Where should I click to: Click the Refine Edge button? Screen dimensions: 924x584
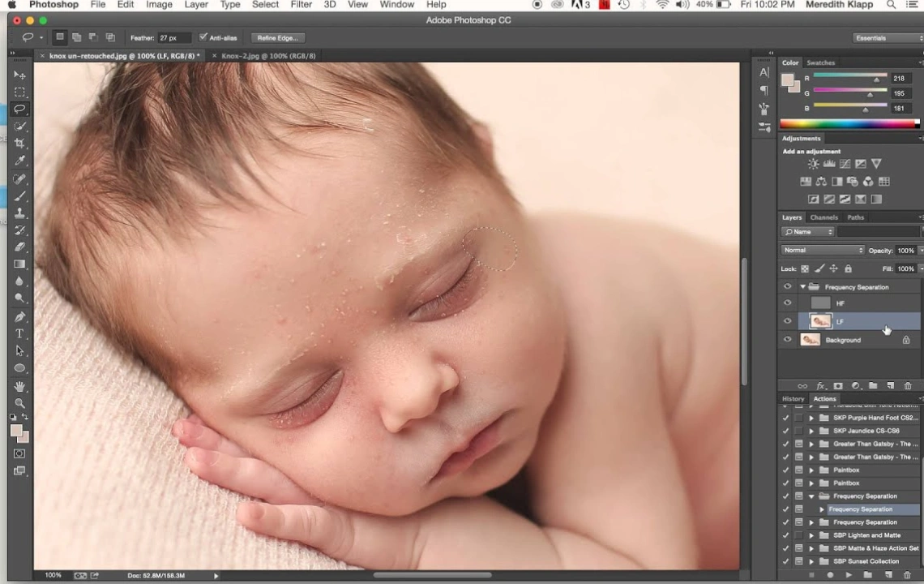277,37
